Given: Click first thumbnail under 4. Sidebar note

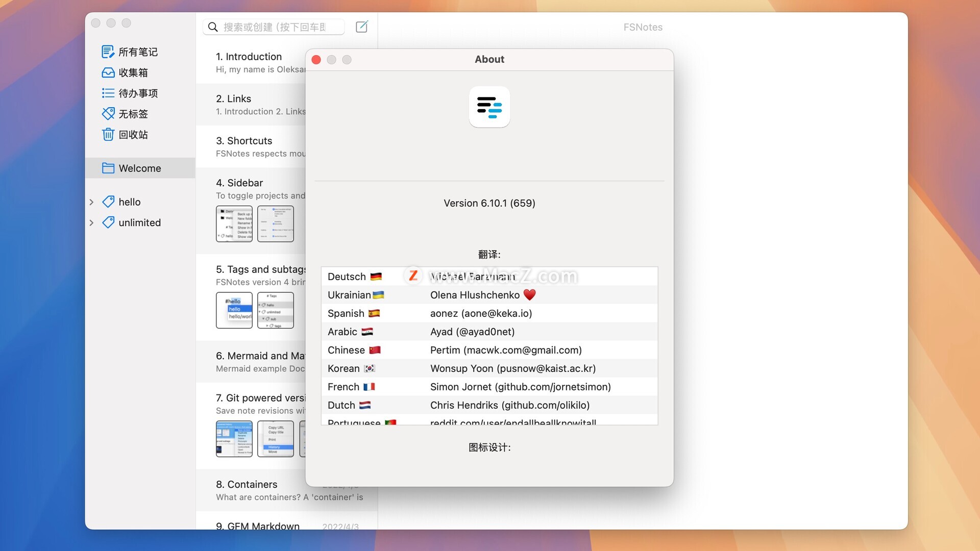Looking at the screenshot, I should coord(234,223).
